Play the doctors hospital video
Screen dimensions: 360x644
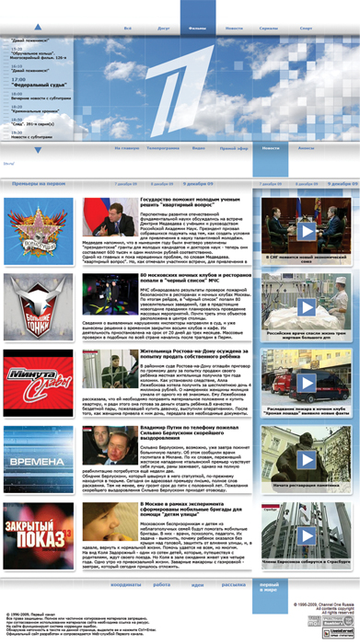tap(307, 307)
